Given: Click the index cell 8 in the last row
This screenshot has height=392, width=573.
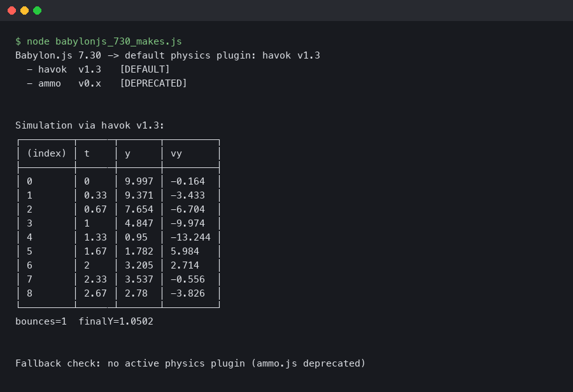Looking at the screenshot, I should (x=29, y=293).
